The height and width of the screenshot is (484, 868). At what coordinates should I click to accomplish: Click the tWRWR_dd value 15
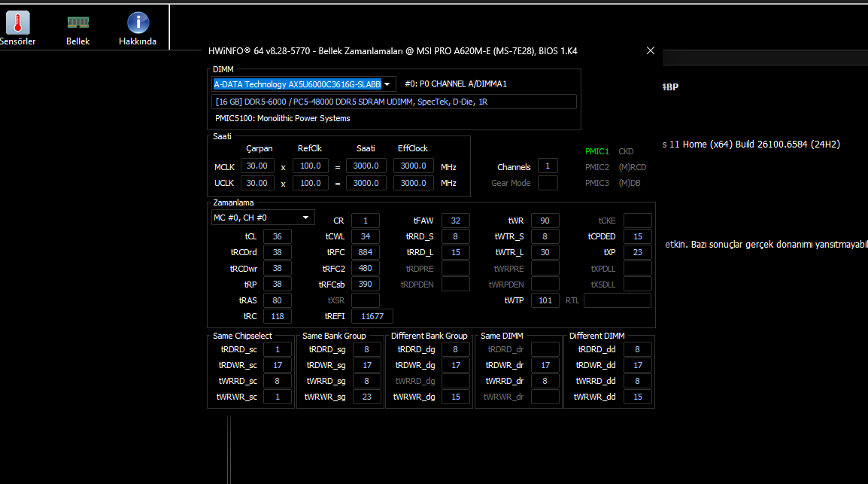[x=638, y=397]
